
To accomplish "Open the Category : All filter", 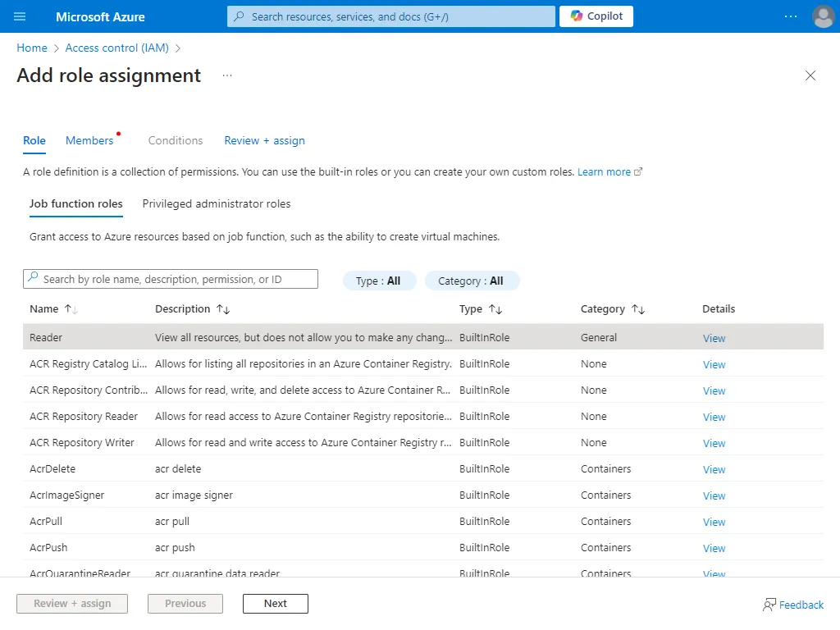I will 472,281.
